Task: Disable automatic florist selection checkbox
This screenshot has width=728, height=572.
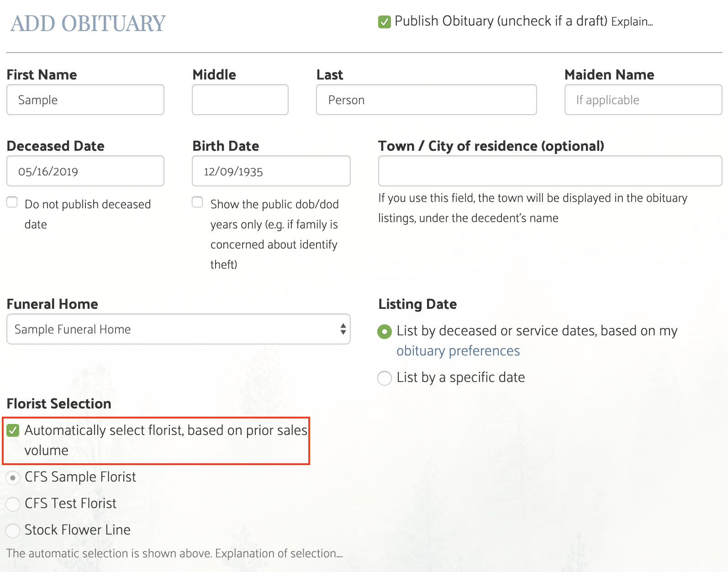Action: click(x=13, y=430)
